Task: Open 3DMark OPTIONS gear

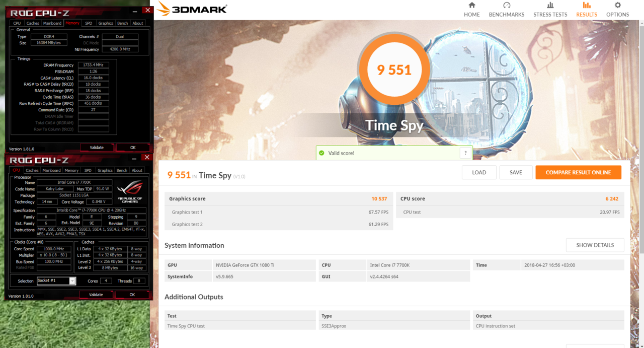Action: point(617,10)
